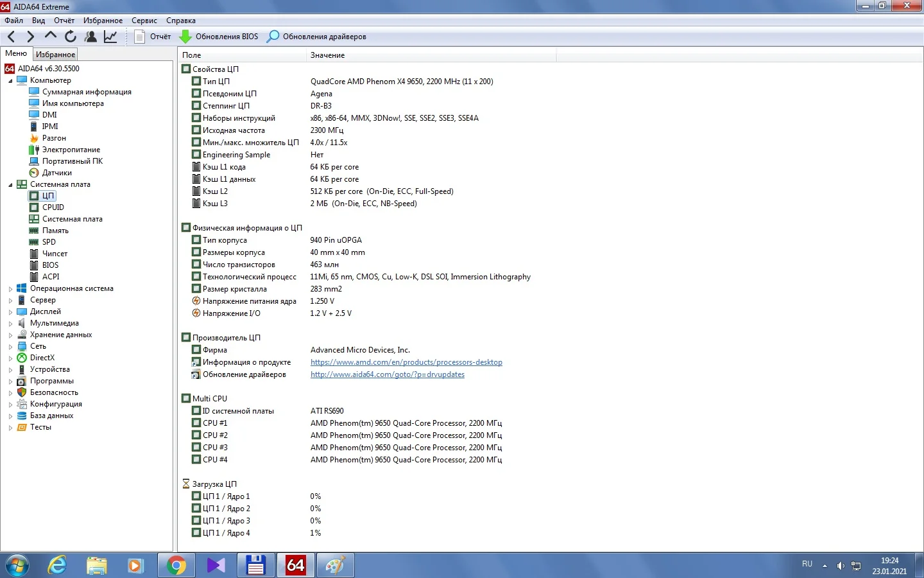This screenshot has height=578, width=924.
Task: Open the Вид menu
Action: click(38, 21)
